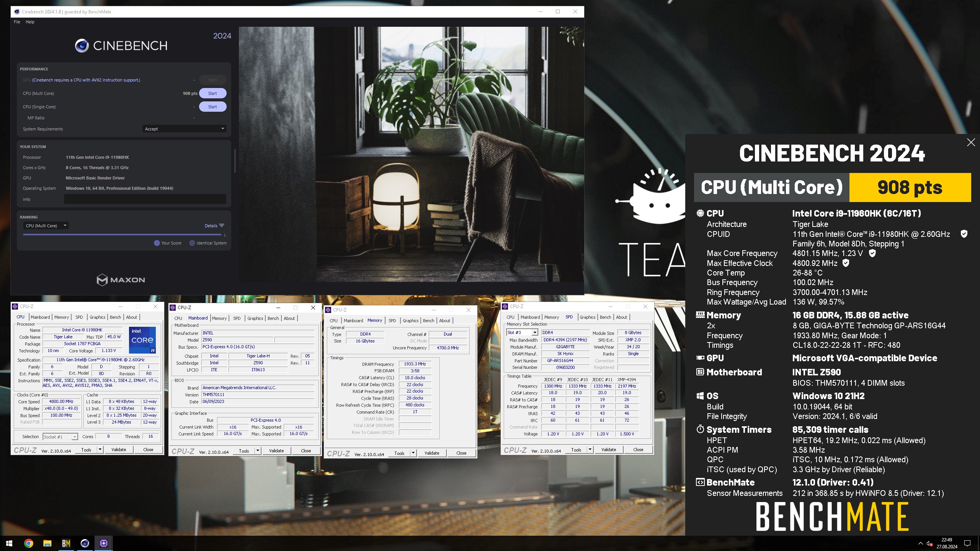980x551 pixels.
Task: Switch to Memory tab in CPU-Z CPU window
Action: tap(62, 317)
